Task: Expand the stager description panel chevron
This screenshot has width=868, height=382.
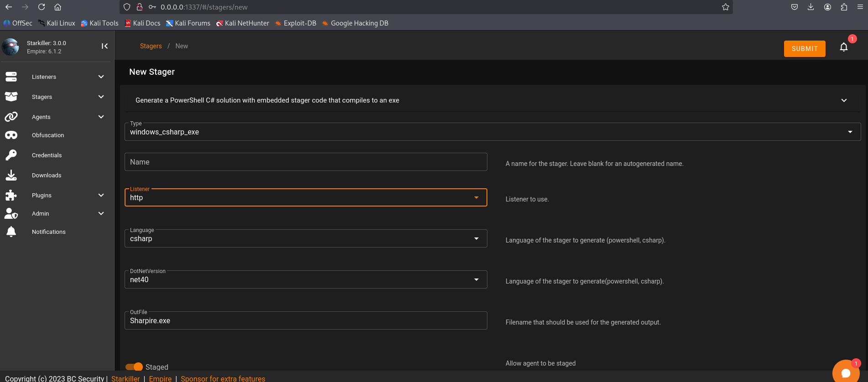Action: pyautogui.click(x=844, y=100)
